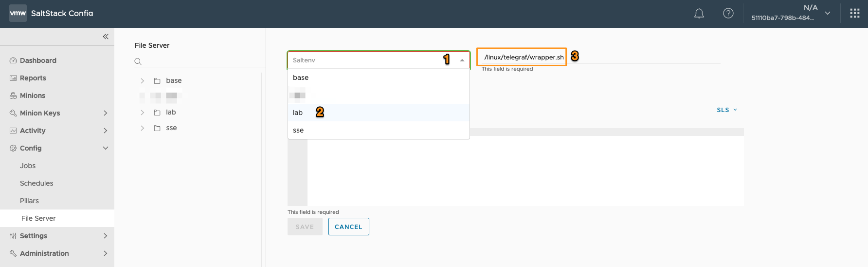Select lab in Saltenv list

[x=379, y=113]
